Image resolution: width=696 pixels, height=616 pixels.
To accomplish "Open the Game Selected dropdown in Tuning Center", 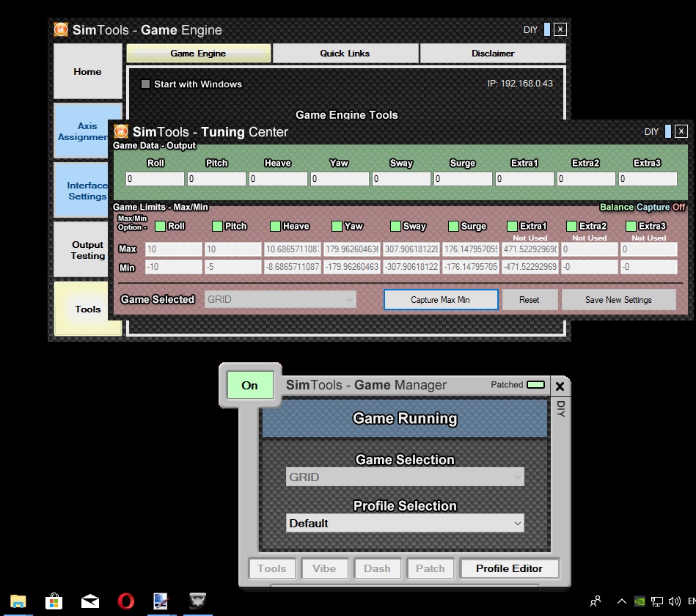I will point(280,299).
